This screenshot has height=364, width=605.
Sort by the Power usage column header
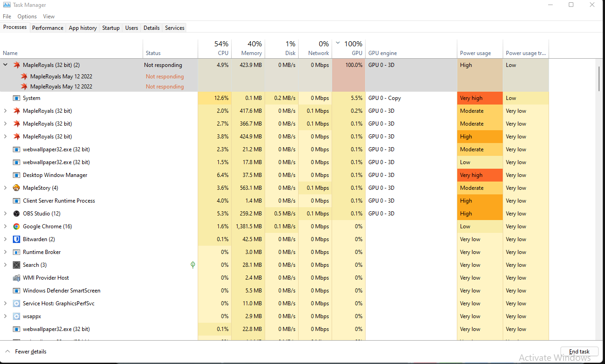(x=480, y=49)
